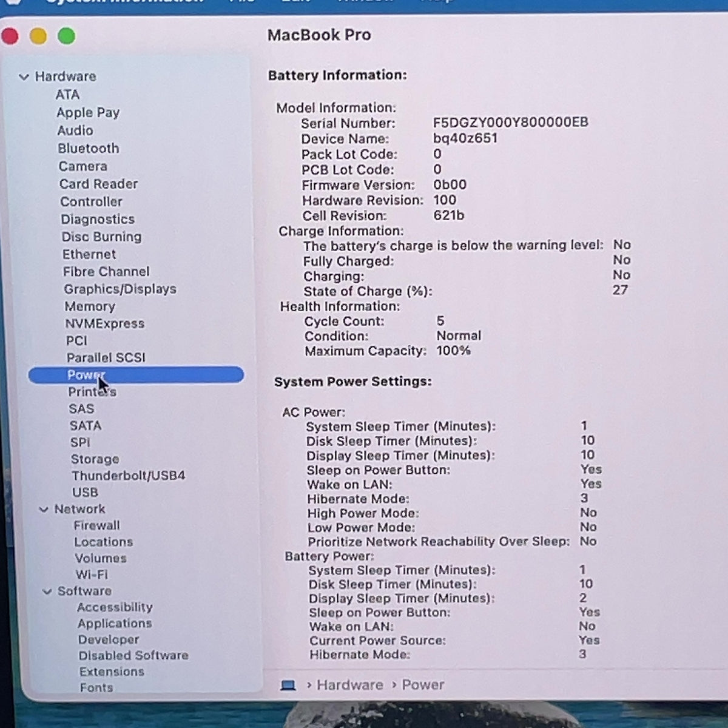Click the laptop icon in the path bar
The width and height of the screenshot is (728, 728).
coord(288,685)
